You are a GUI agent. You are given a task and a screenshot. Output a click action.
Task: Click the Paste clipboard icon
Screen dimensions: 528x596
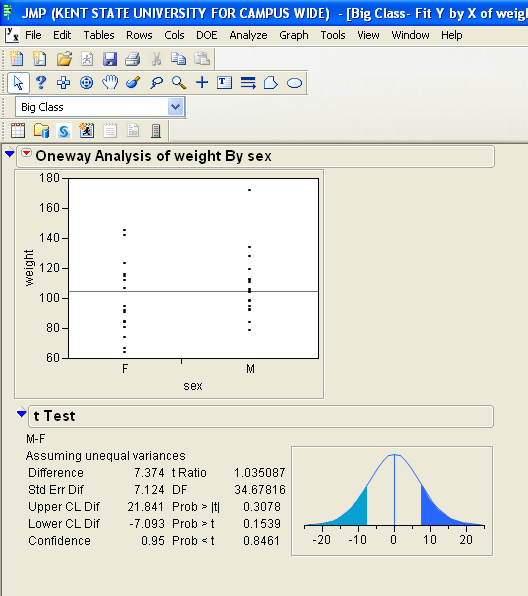pyautogui.click(x=202, y=59)
